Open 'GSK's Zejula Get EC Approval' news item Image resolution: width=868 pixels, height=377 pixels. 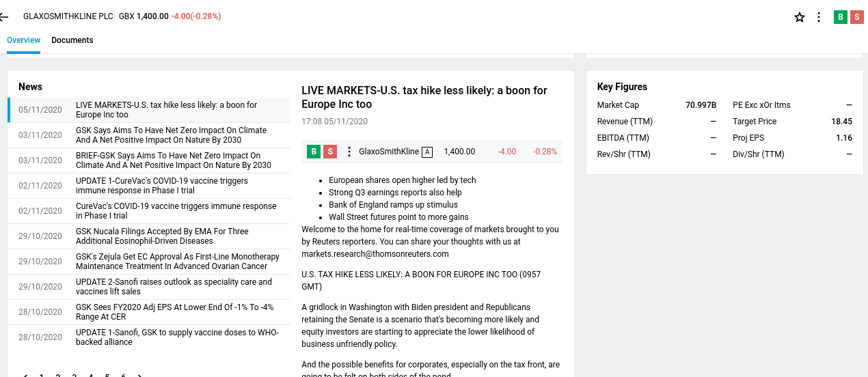pos(149,262)
